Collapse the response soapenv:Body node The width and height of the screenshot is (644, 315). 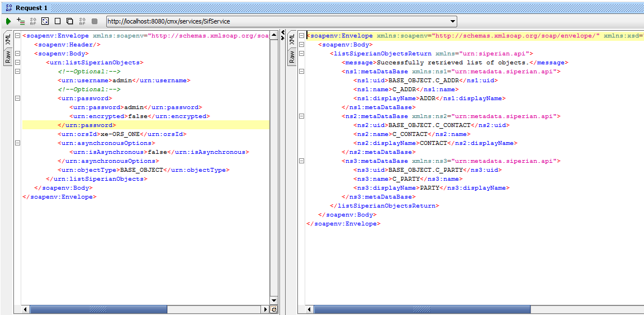pos(301,44)
